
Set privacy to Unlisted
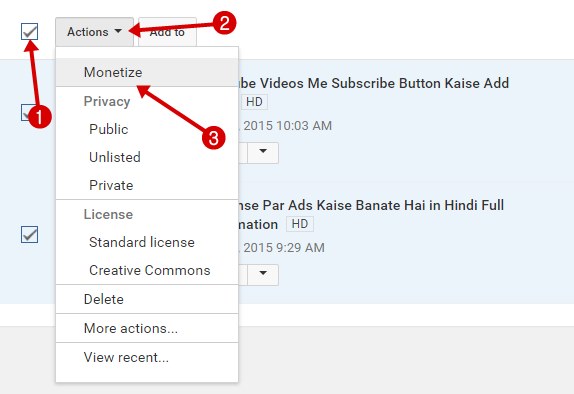point(147,157)
